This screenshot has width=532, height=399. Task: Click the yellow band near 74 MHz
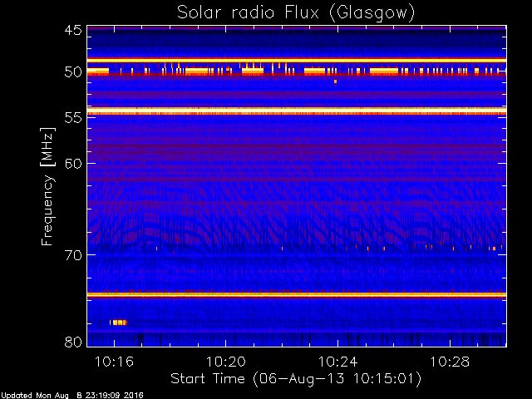coord(297,295)
